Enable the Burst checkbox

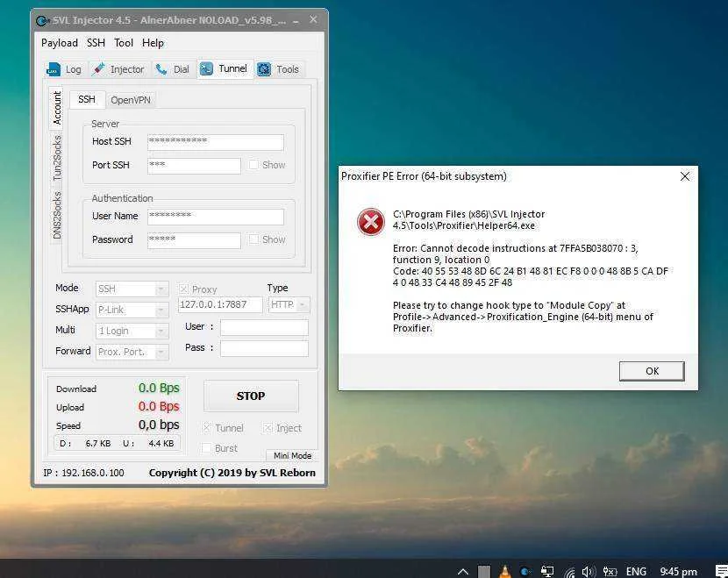(x=207, y=448)
